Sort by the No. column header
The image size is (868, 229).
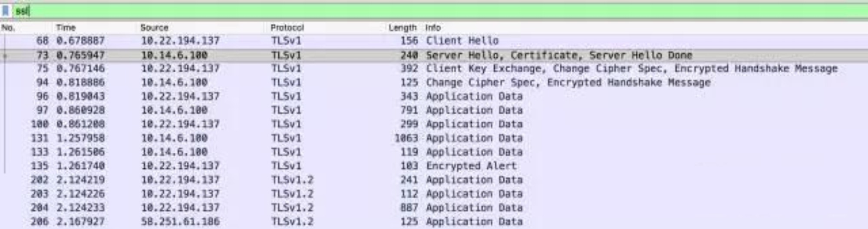click(x=8, y=28)
